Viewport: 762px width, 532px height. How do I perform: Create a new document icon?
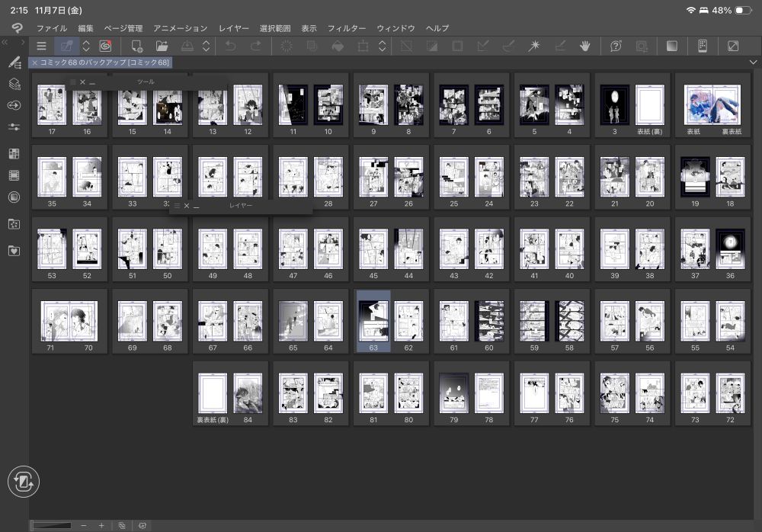click(136, 46)
